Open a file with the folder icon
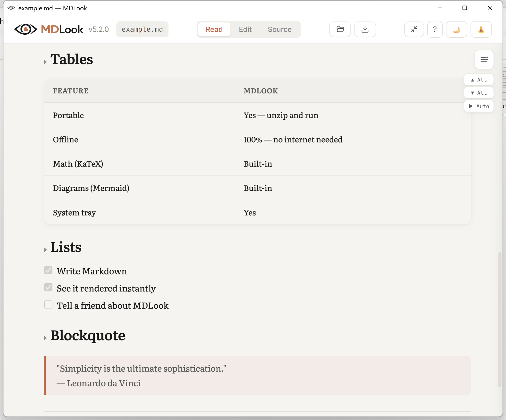506x420 pixels. coord(340,29)
